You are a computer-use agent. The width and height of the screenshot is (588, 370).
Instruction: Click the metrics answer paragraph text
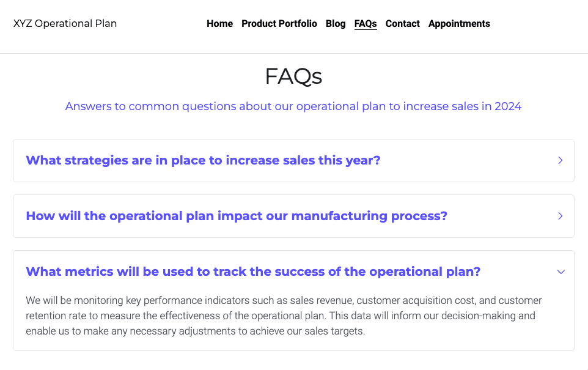click(x=284, y=316)
